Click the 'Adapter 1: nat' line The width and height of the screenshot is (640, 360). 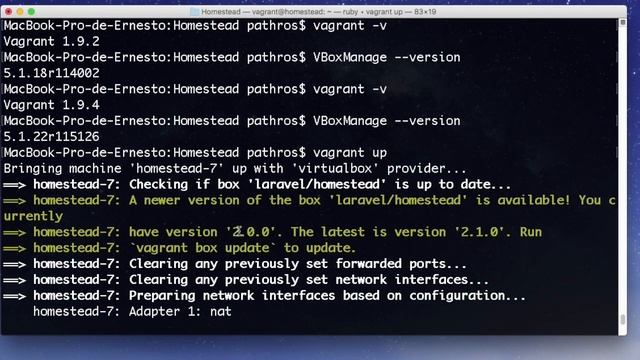tap(132, 312)
